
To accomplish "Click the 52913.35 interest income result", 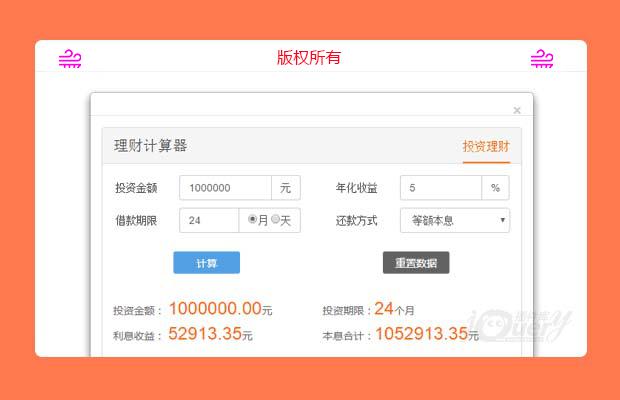I will tap(204, 334).
